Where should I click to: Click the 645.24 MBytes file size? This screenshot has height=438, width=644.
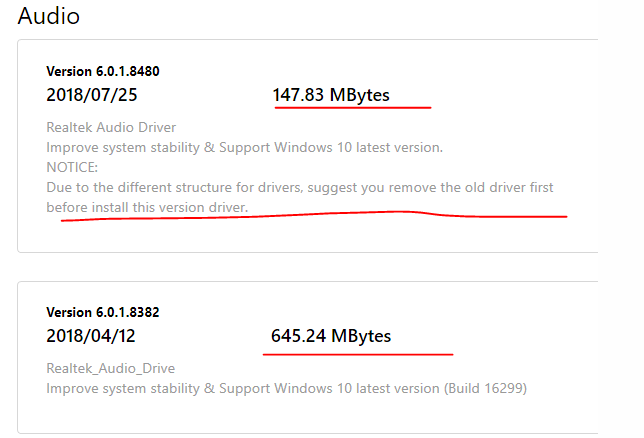[x=331, y=336]
